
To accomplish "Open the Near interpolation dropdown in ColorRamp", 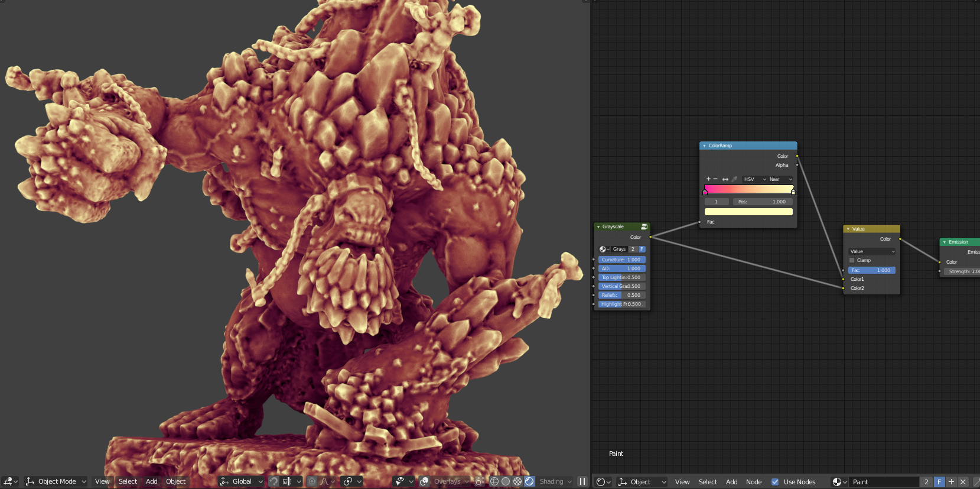I will [x=780, y=179].
